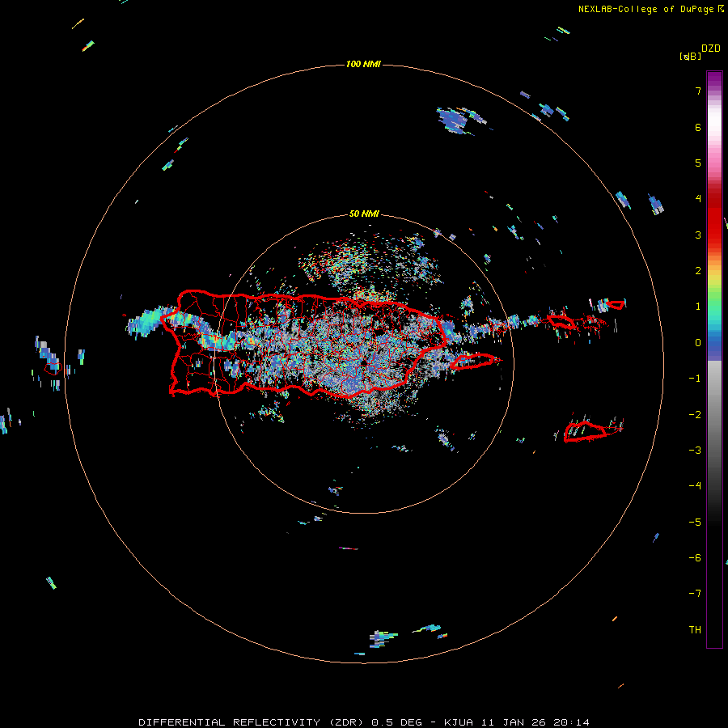728x728 pixels.
Task: Click the -7 value on the dB scale
Action: pyautogui.click(x=695, y=594)
